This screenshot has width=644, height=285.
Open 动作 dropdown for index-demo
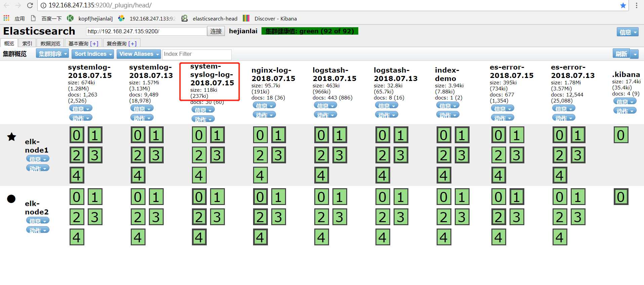448,115
